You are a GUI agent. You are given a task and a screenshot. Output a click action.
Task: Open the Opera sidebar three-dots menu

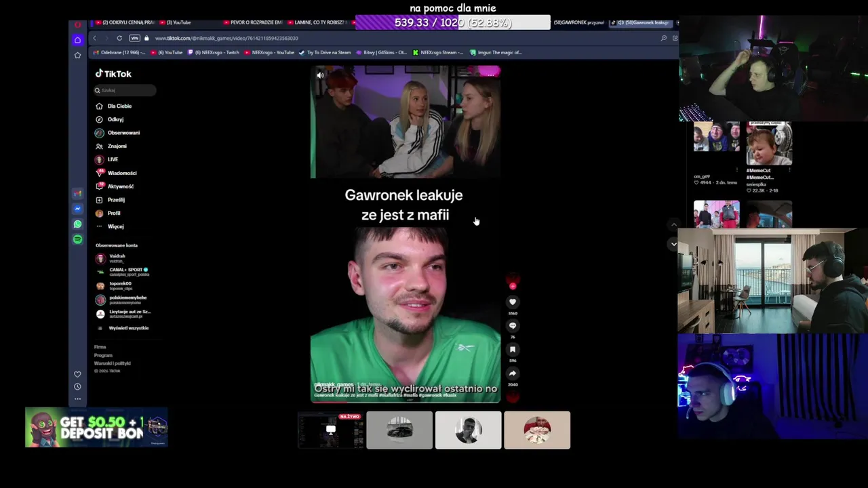coord(77,399)
